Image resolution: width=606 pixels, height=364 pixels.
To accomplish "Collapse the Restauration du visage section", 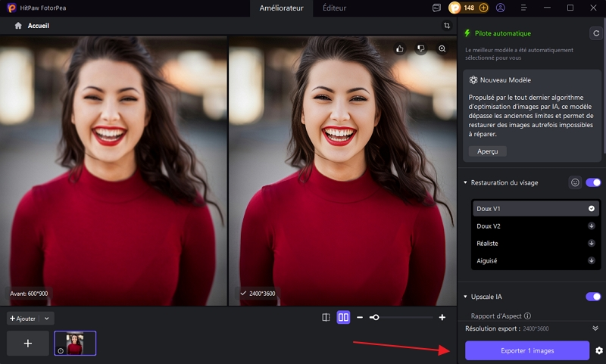I will pos(466,183).
